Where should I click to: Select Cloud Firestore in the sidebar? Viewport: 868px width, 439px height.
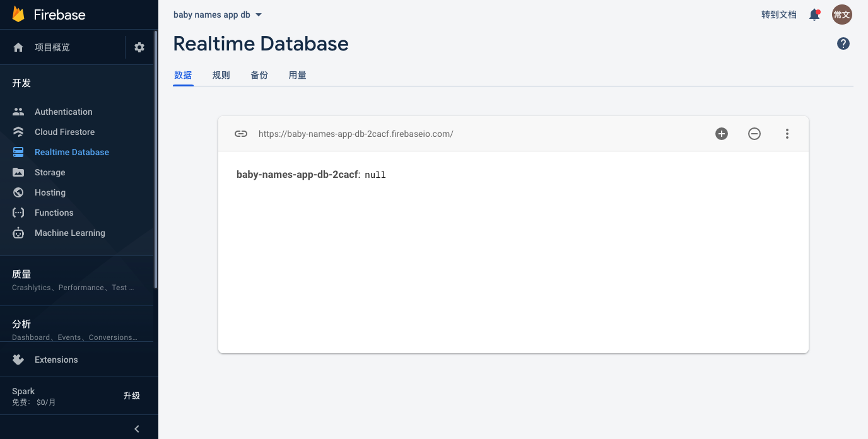(x=65, y=132)
